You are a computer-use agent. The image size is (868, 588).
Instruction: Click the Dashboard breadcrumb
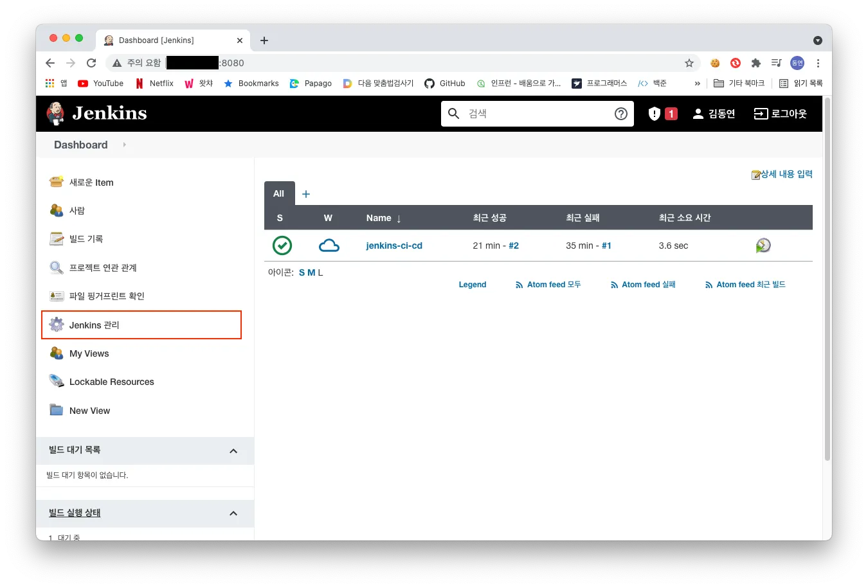[x=81, y=145]
